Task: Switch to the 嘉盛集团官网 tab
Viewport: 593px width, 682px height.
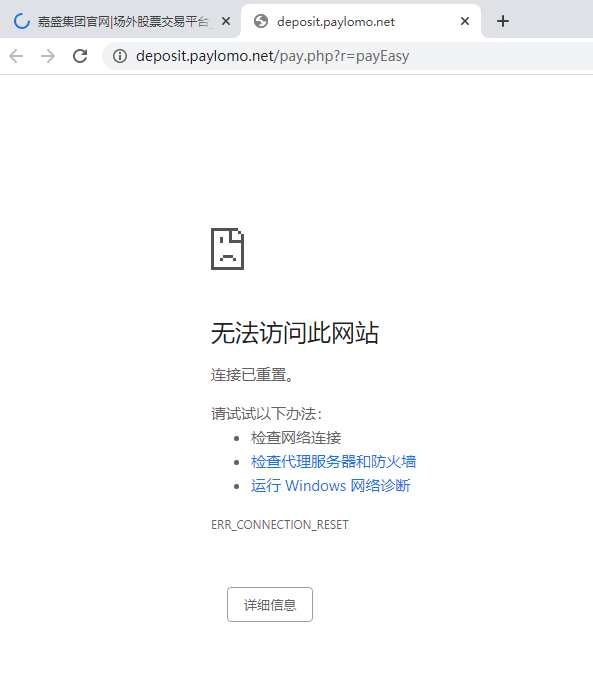Action: pos(120,21)
